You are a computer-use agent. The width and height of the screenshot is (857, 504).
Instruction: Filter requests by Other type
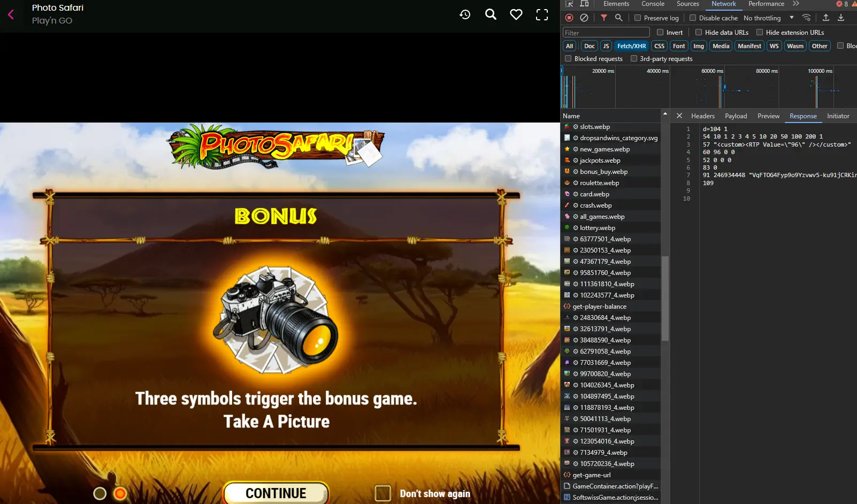point(819,46)
